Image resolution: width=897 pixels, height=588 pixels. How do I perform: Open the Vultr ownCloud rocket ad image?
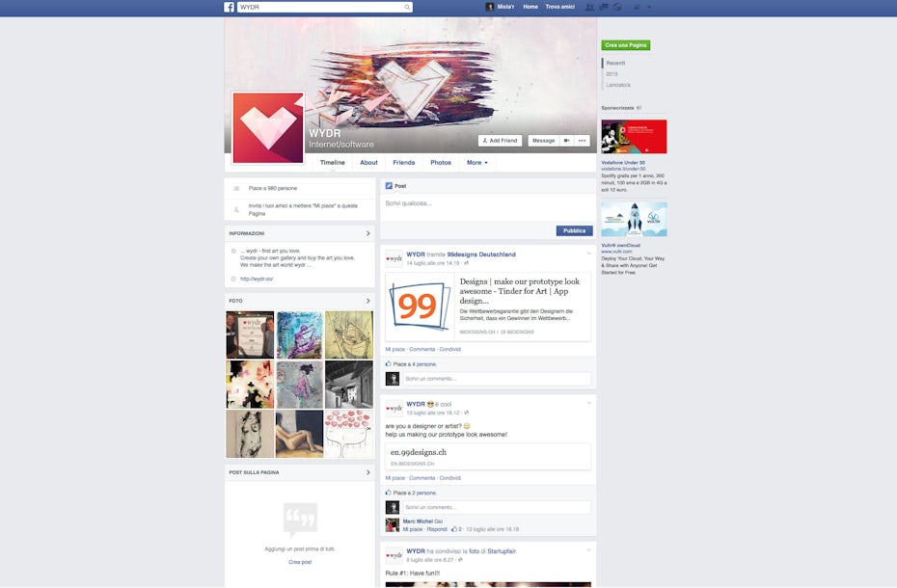[634, 219]
